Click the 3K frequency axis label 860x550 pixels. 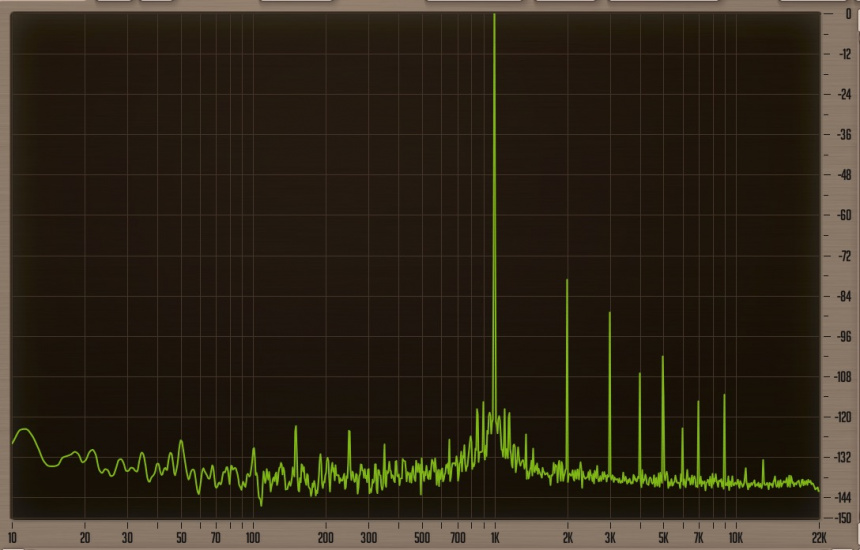coord(610,537)
